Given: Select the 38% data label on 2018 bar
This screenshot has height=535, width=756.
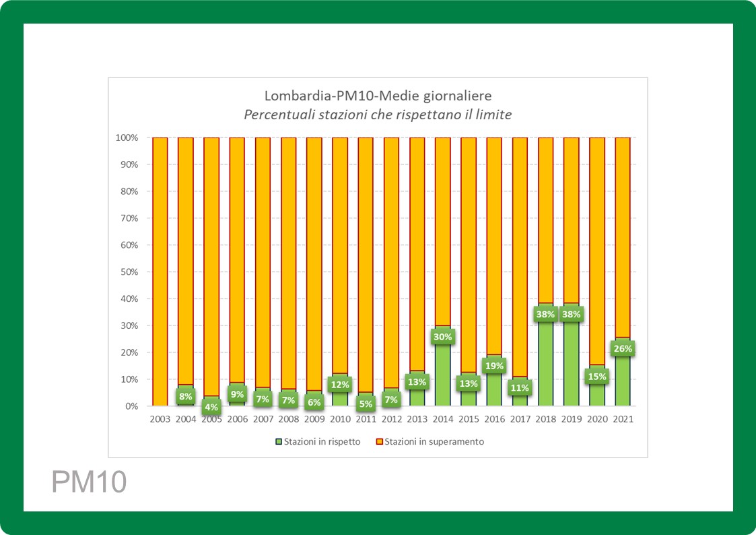Looking at the screenshot, I should 545,314.
